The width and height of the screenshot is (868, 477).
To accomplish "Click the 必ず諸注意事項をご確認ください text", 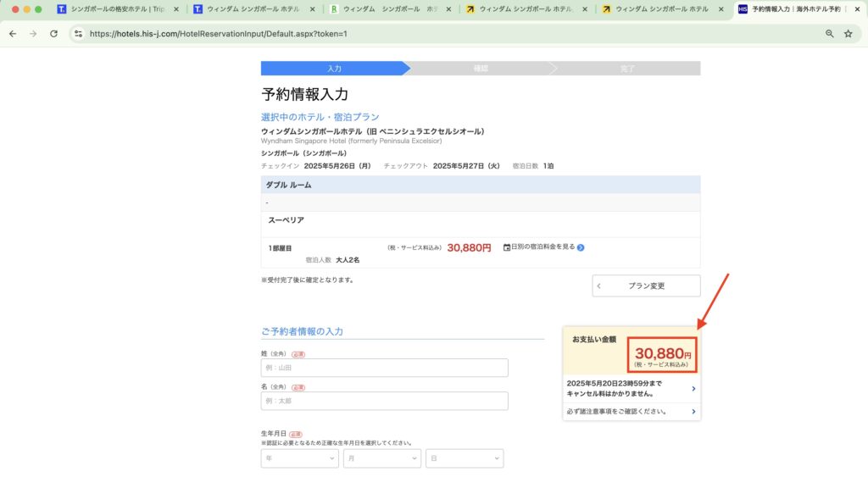I will [x=616, y=411].
